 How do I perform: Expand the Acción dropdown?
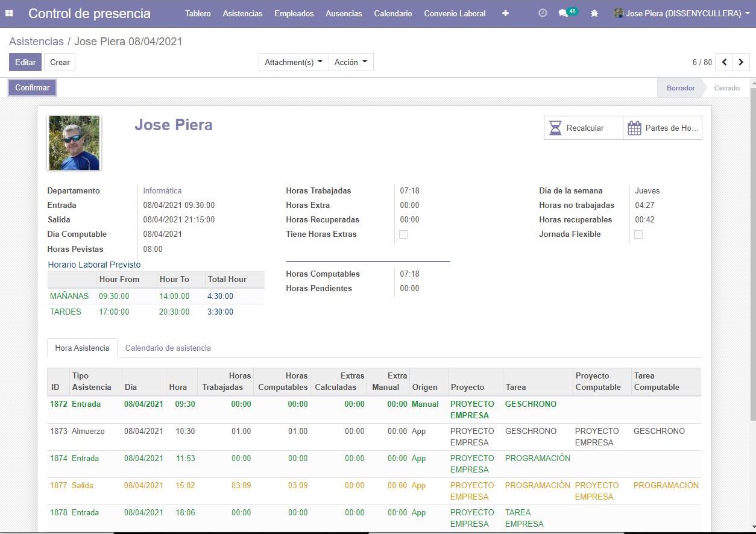tap(351, 62)
